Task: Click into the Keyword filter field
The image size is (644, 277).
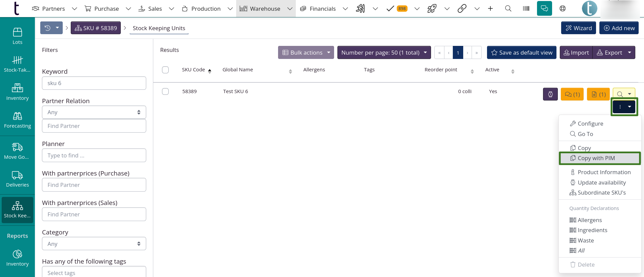Action: coord(94,83)
